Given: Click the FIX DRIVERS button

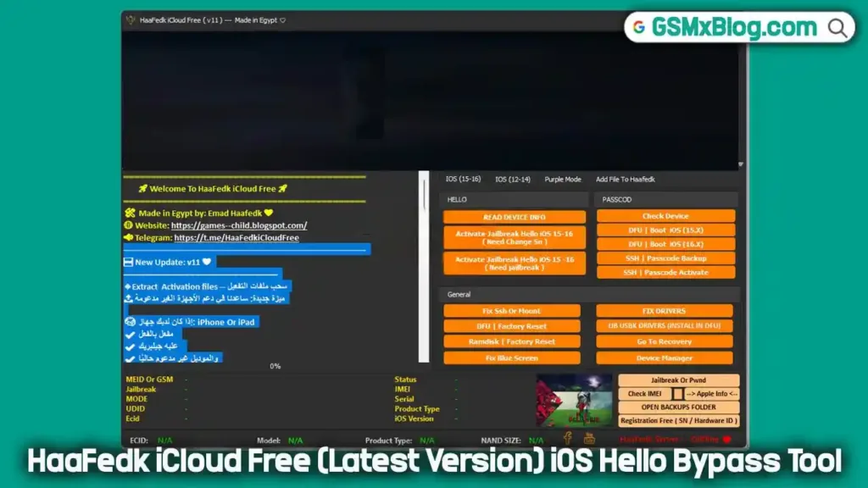Looking at the screenshot, I should tap(665, 311).
